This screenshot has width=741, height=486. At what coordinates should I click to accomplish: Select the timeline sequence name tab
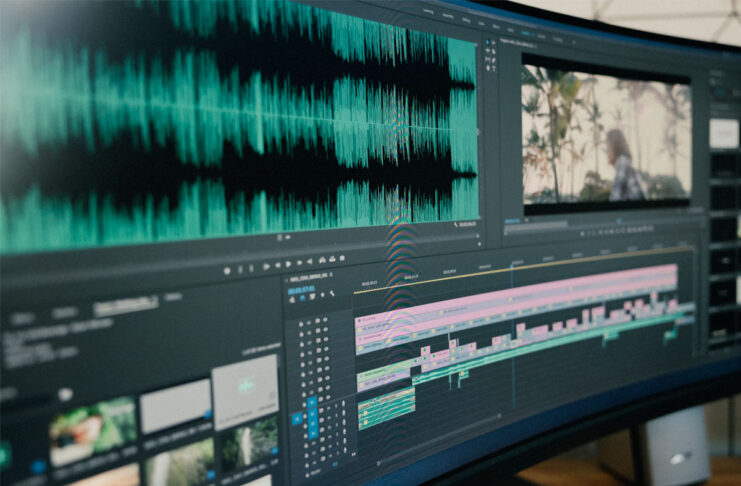pos(309,278)
